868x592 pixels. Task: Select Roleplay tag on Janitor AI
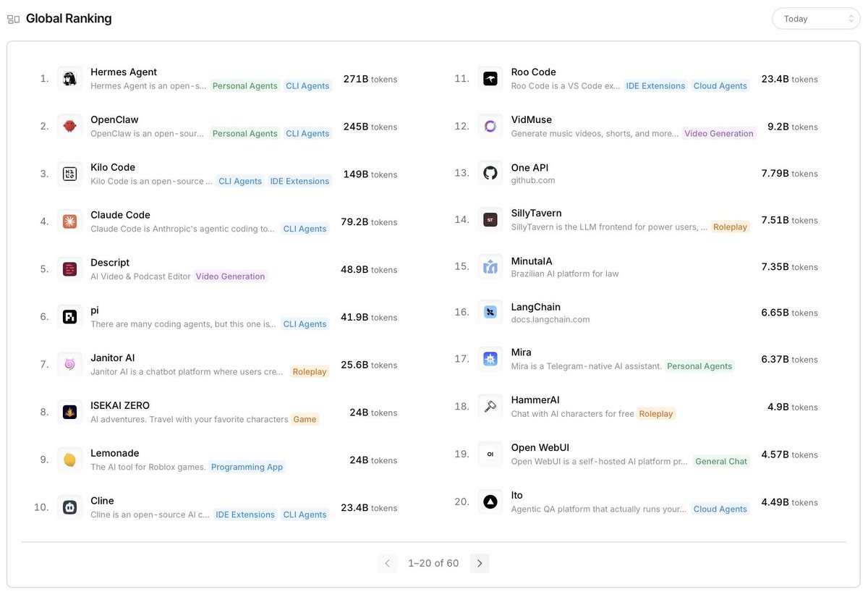pos(310,371)
